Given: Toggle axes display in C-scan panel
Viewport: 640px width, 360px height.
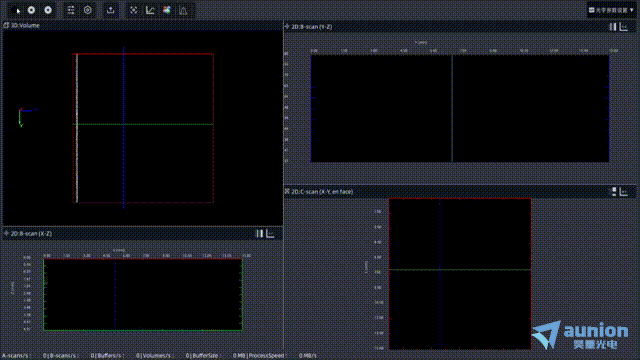Looking at the screenshot, I should coord(624,191).
